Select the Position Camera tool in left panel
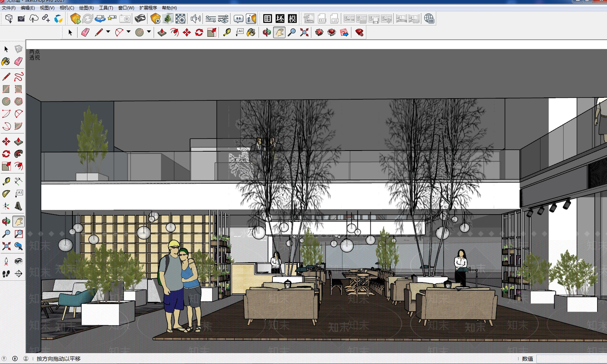This screenshot has height=364, width=607. [6, 261]
